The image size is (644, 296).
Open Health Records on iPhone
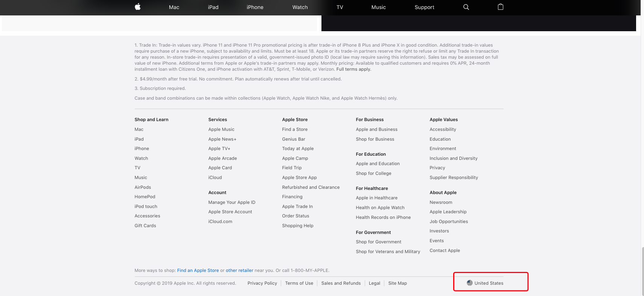point(384,217)
